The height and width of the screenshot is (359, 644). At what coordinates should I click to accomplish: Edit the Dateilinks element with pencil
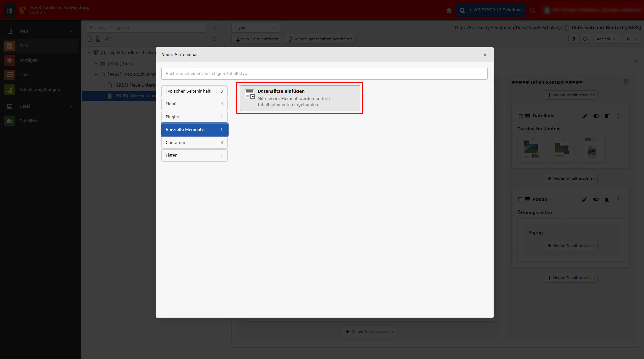click(585, 116)
